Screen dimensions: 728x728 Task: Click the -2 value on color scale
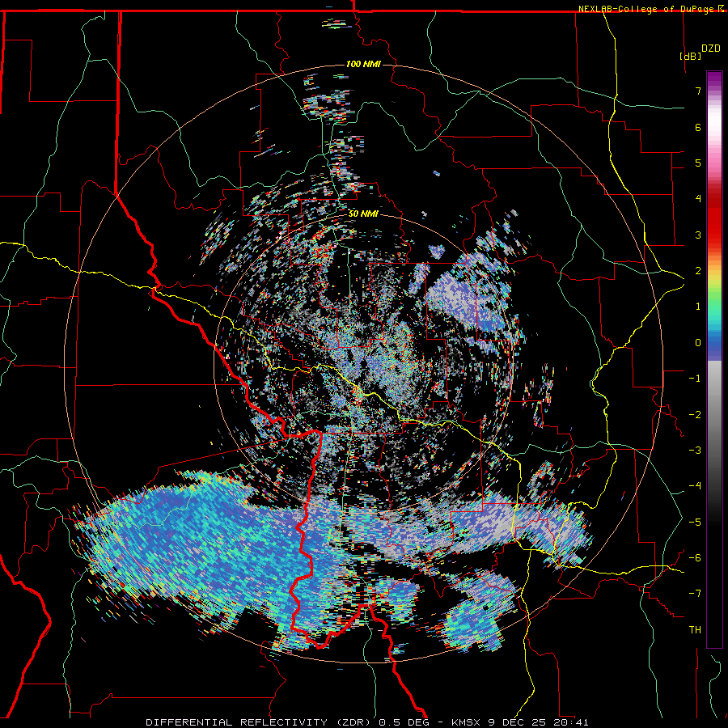[x=695, y=415]
